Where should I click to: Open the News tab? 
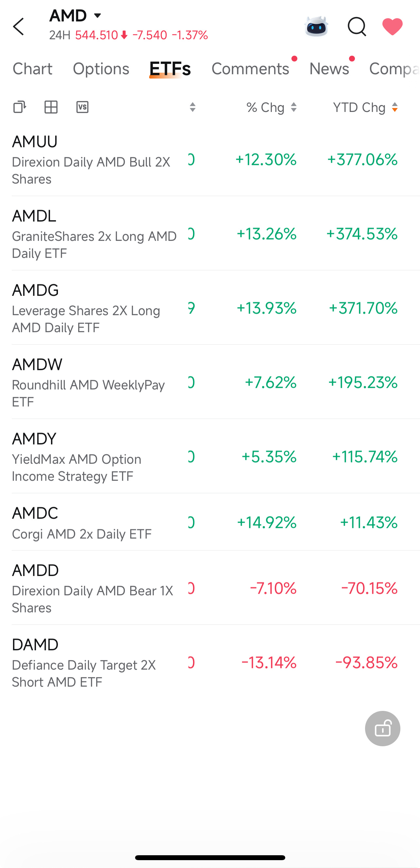329,69
